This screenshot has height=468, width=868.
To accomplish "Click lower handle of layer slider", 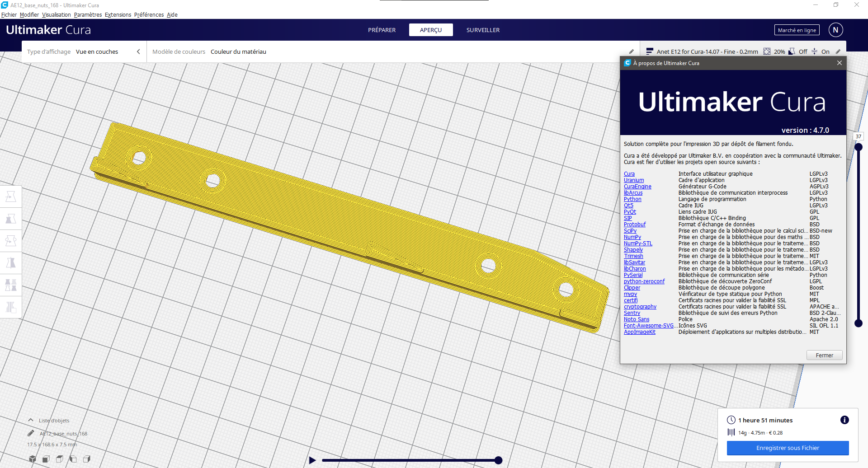I will click(x=859, y=323).
